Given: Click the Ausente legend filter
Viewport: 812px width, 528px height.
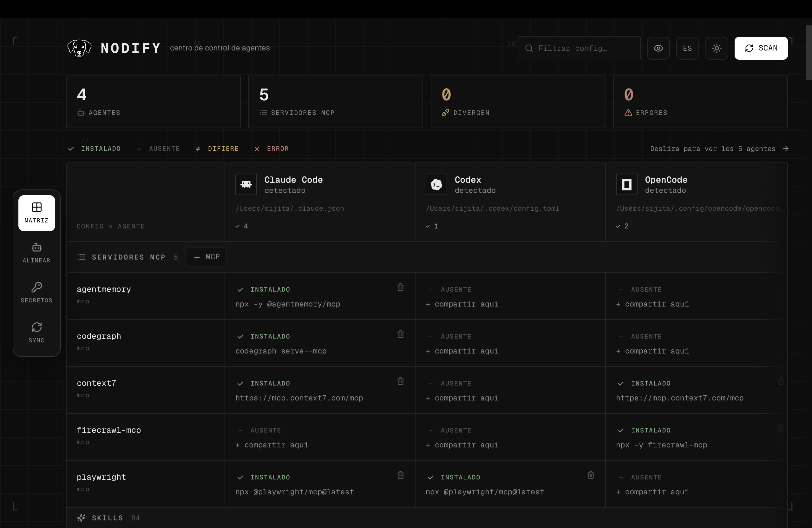Looking at the screenshot, I should click(158, 149).
